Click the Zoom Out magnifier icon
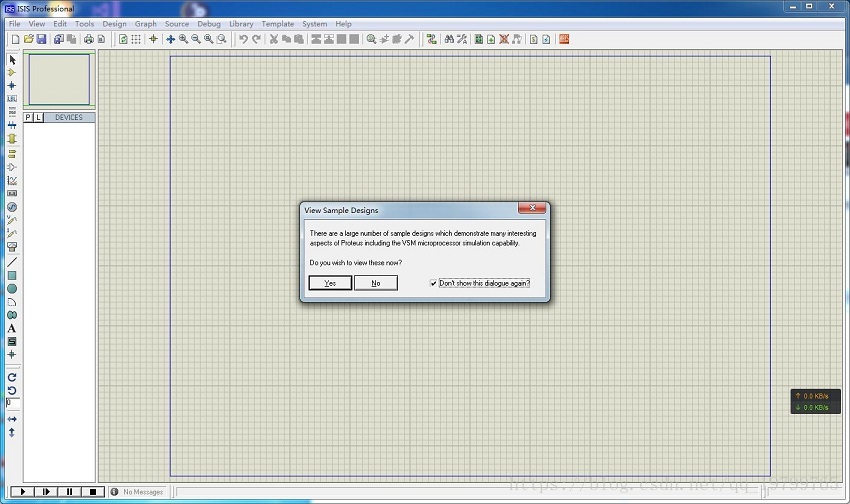The height and width of the screenshot is (504, 850). point(196,39)
